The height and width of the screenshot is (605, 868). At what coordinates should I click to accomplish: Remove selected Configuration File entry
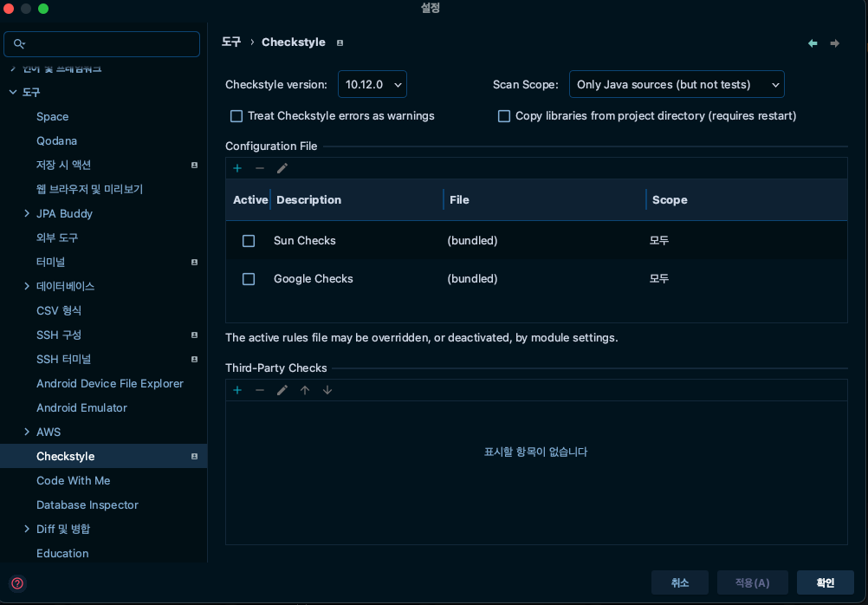pos(260,168)
